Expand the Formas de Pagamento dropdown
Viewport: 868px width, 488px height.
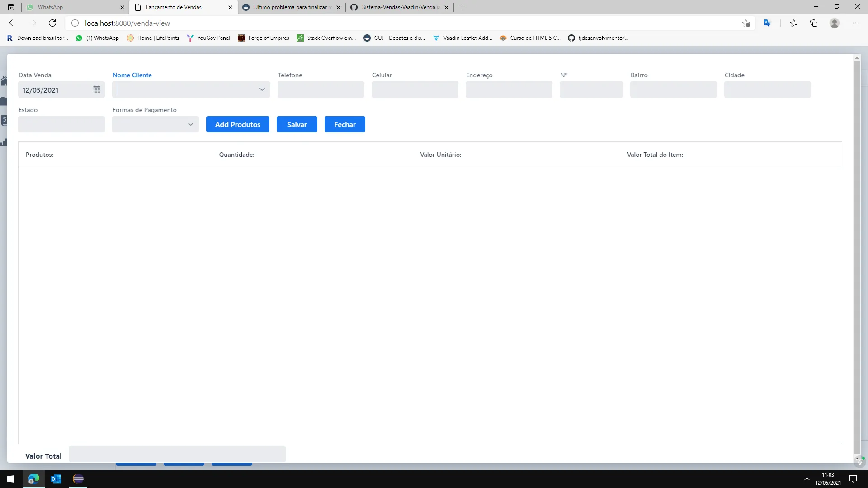pos(190,124)
